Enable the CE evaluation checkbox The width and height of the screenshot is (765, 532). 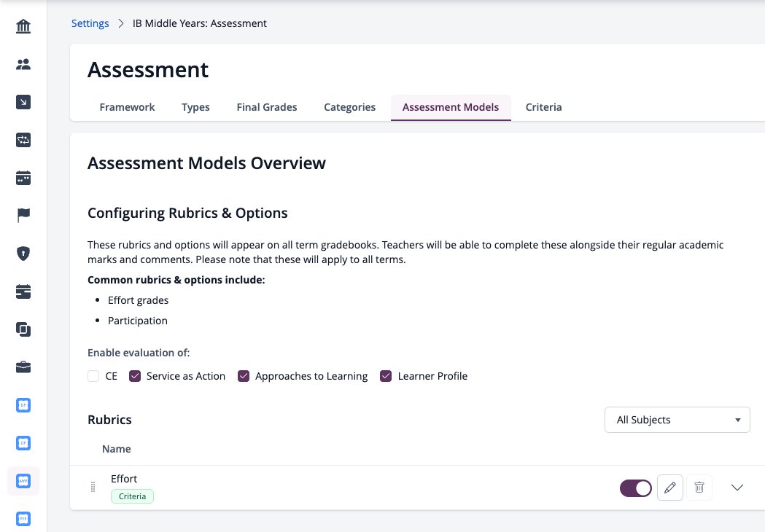93,376
